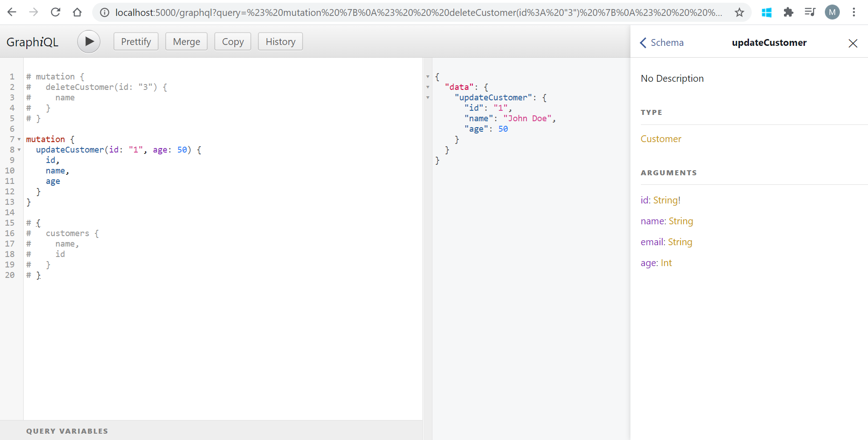868x440 pixels.
Task: Click the Google account profile icon
Action: pos(832,12)
